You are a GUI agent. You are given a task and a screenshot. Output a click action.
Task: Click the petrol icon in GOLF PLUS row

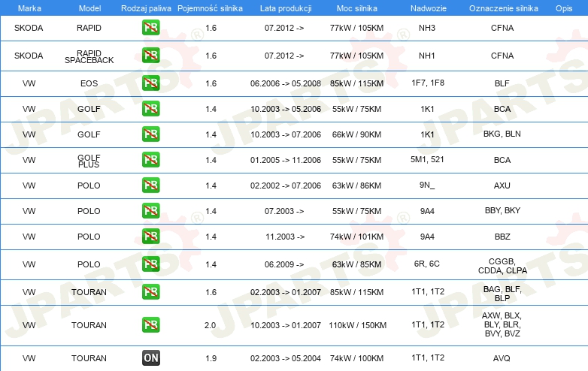(x=150, y=159)
